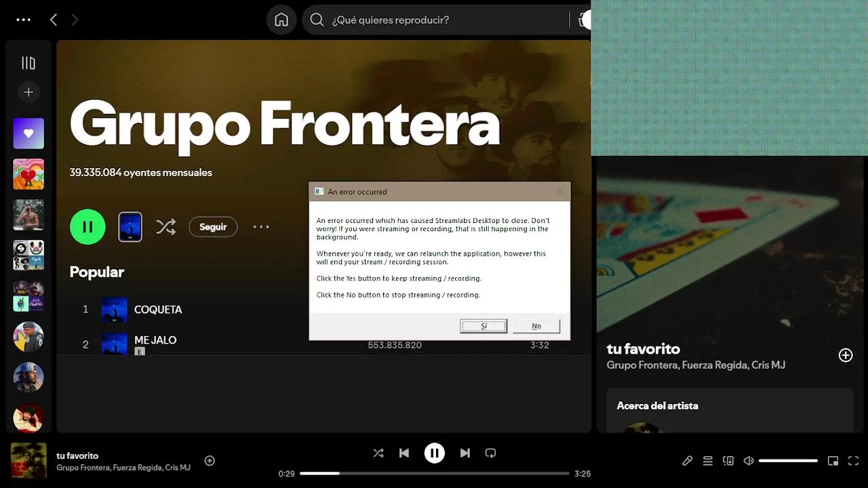The image size is (868, 488).
Task: Adjust the volume slider
Action: [x=788, y=461]
